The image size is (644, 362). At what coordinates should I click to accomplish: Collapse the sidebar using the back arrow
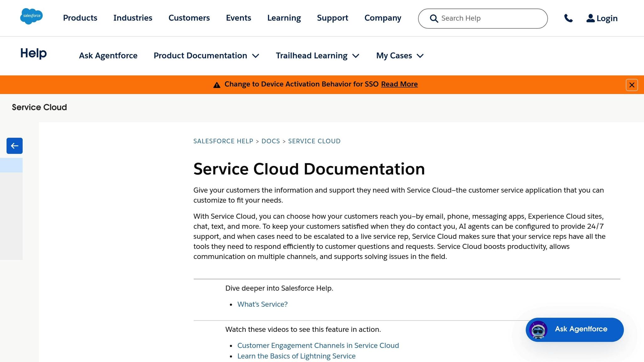14,145
